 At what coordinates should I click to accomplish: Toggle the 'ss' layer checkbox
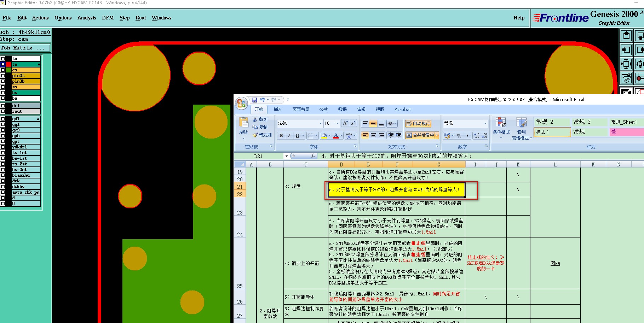[x=3, y=87]
